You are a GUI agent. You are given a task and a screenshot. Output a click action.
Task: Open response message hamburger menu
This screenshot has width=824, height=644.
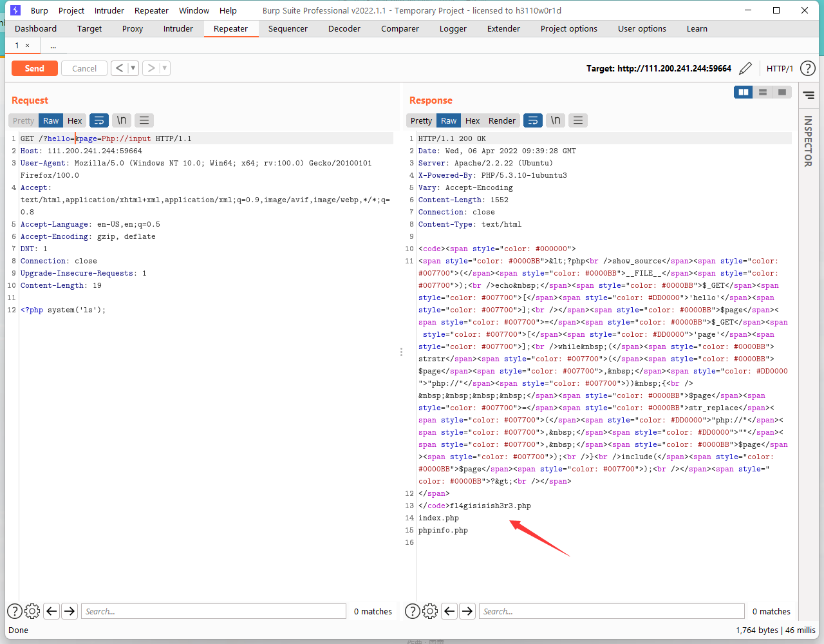click(578, 120)
